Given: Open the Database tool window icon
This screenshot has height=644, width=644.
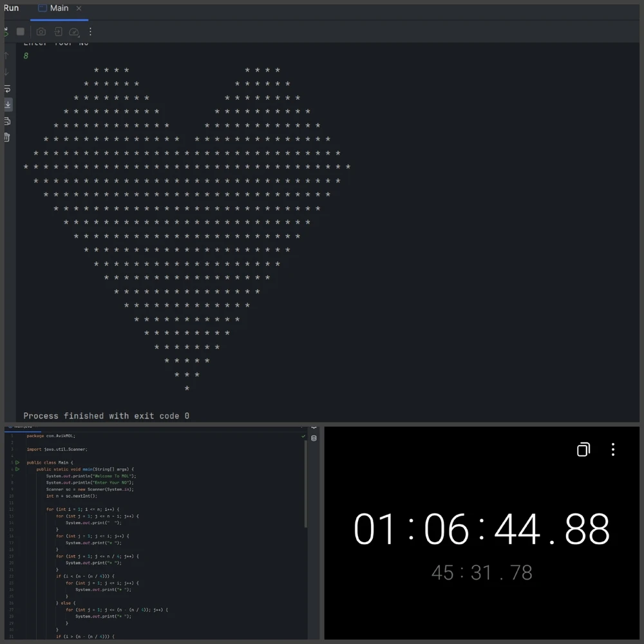Looking at the screenshot, I should coord(314,439).
